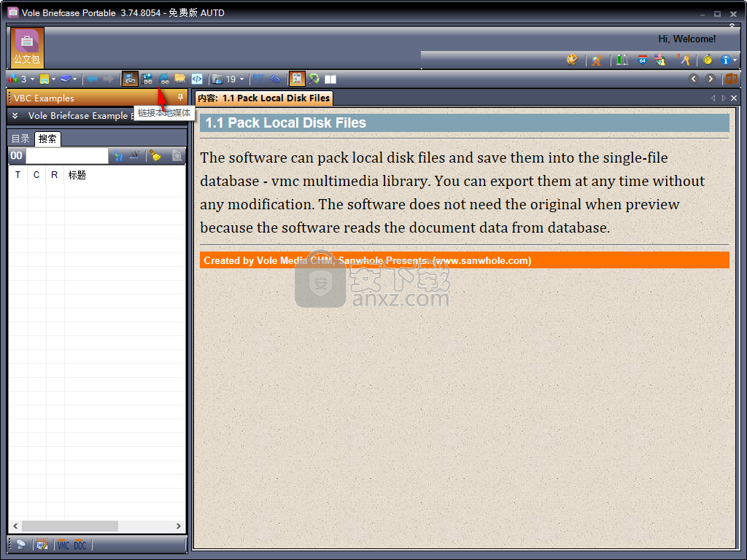Go back with the blue left arrow

click(92, 79)
